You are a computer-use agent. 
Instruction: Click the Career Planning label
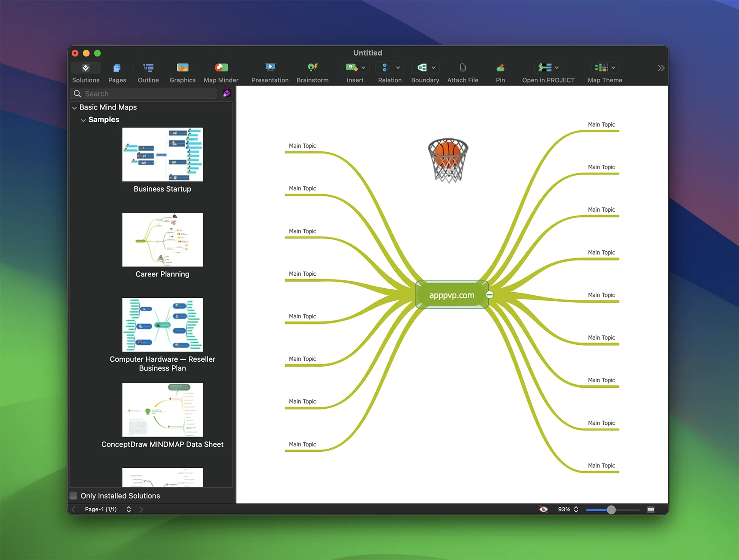point(163,274)
